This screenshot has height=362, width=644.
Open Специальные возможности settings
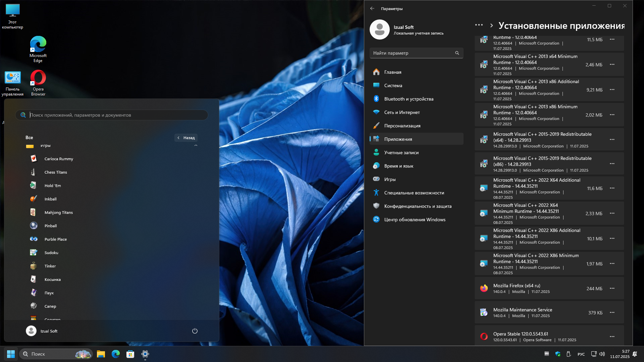coord(416,193)
